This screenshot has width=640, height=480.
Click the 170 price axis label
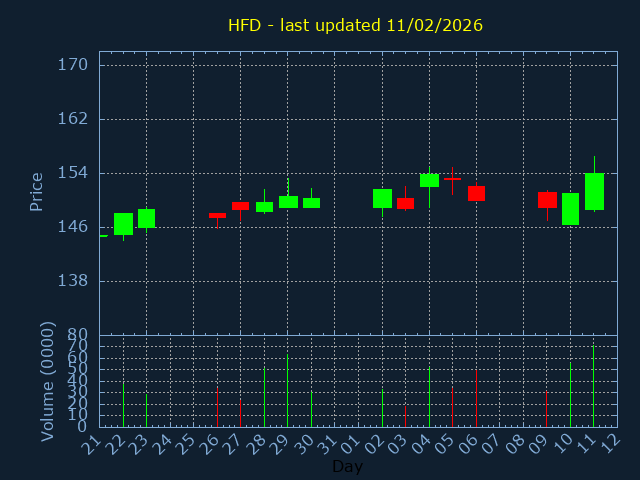pyautogui.click(x=73, y=65)
